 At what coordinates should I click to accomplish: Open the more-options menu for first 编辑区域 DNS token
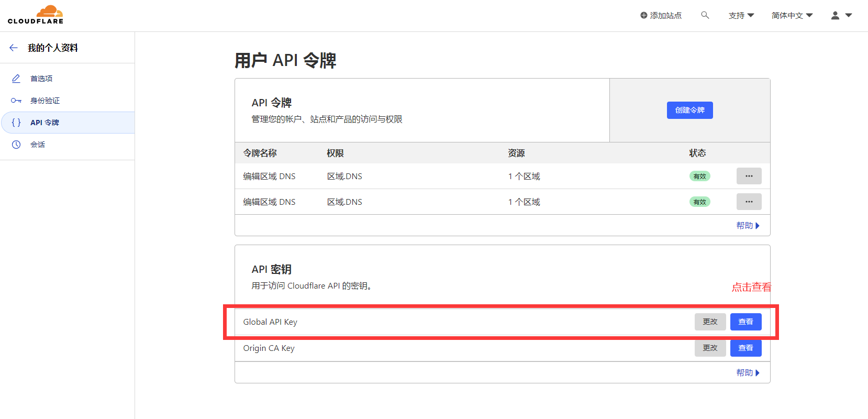[x=749, y=176]
